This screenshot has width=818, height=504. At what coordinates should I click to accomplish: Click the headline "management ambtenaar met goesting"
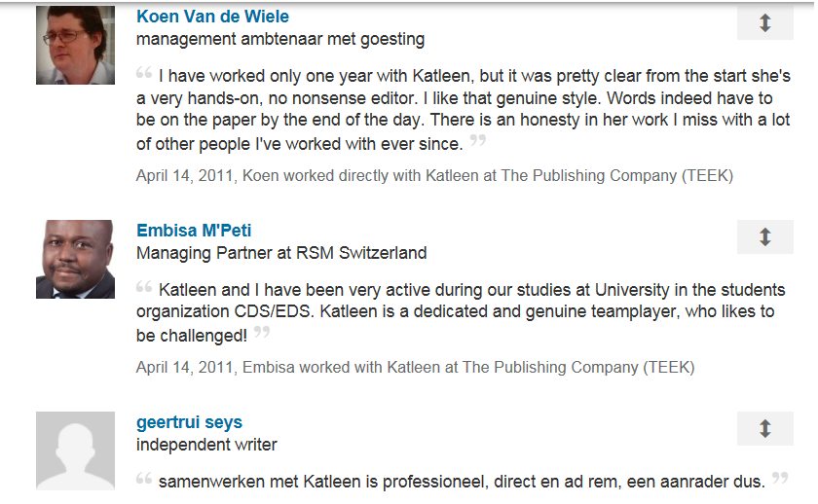coord(280,39)
